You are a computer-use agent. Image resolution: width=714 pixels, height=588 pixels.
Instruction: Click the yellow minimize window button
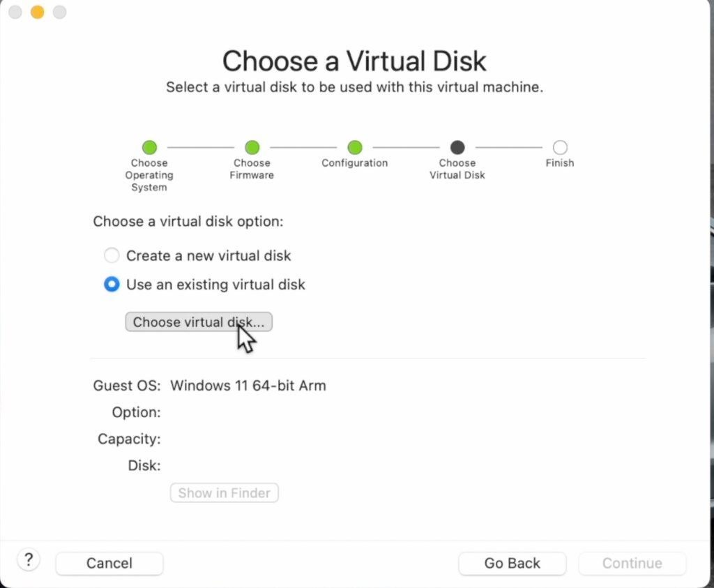pos(38,12)
